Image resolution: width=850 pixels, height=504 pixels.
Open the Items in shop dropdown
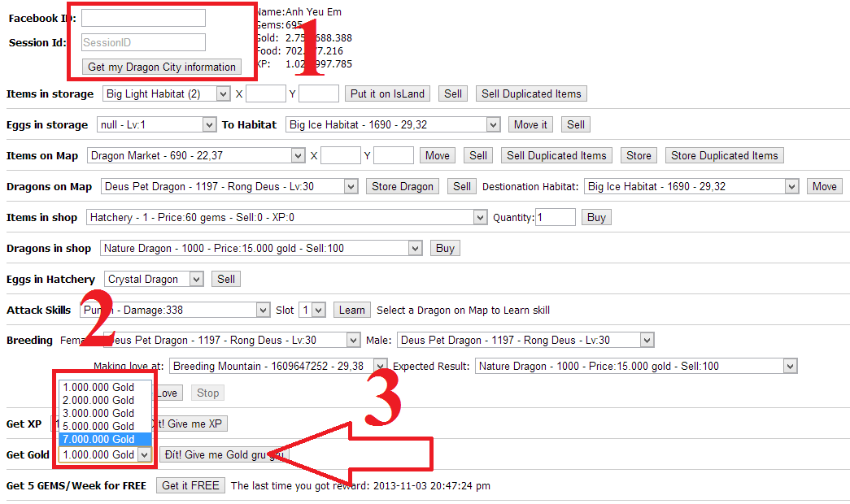click(287, 217)
